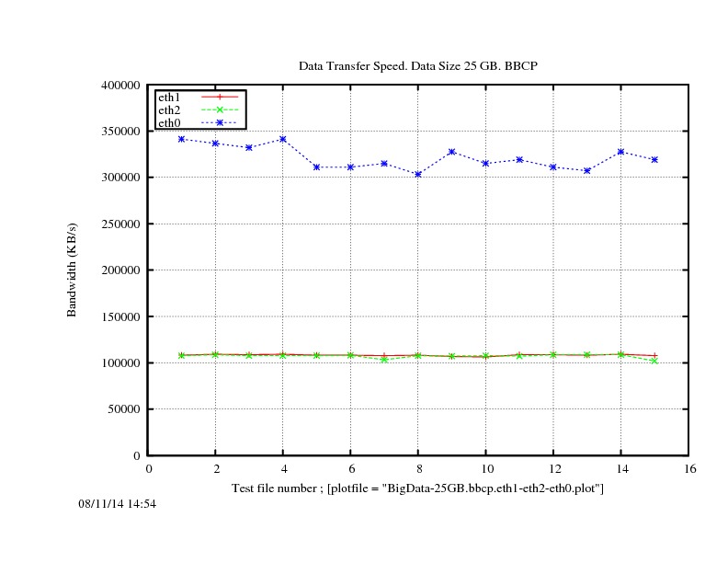Click the "Bandwidth (KB/s)" y-axis label

72,270
